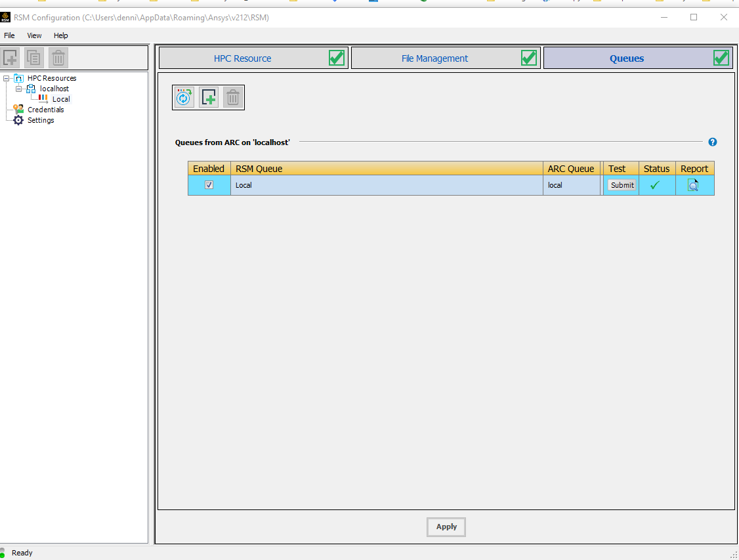Click 'Queues from ARC on localhost' heading
The image size is (739, 560).
coord(232,142)
